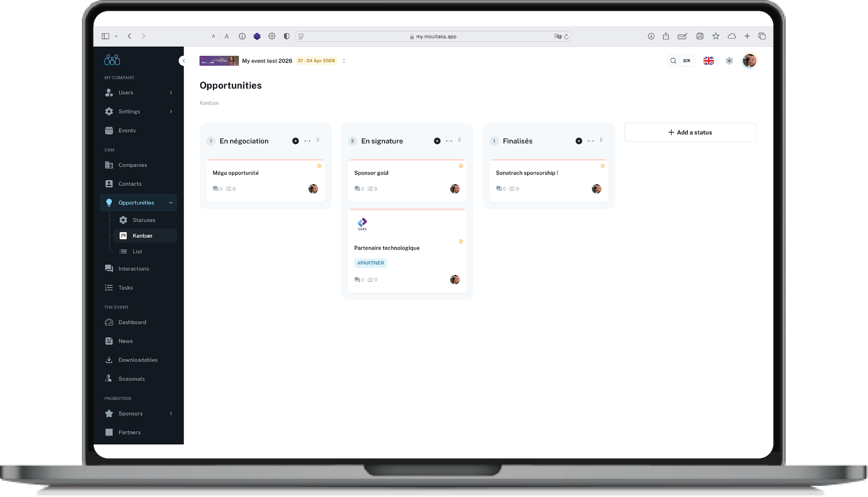The height and width of the screenshot is (497, 868).
Task: Open the Méga opportunité card
Action: 265,180
